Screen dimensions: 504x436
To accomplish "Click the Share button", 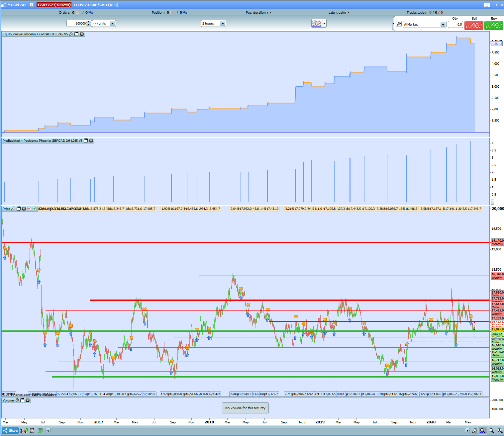I will coord(10,431).
